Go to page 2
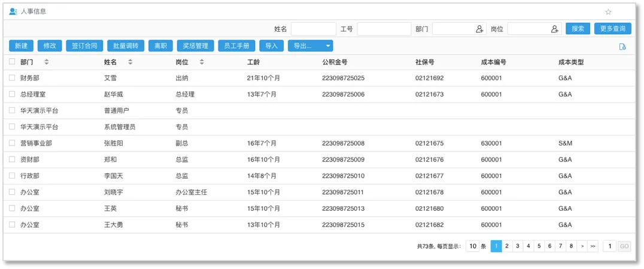The width and height of the screenshot is (644, 269). click(506, 246)
